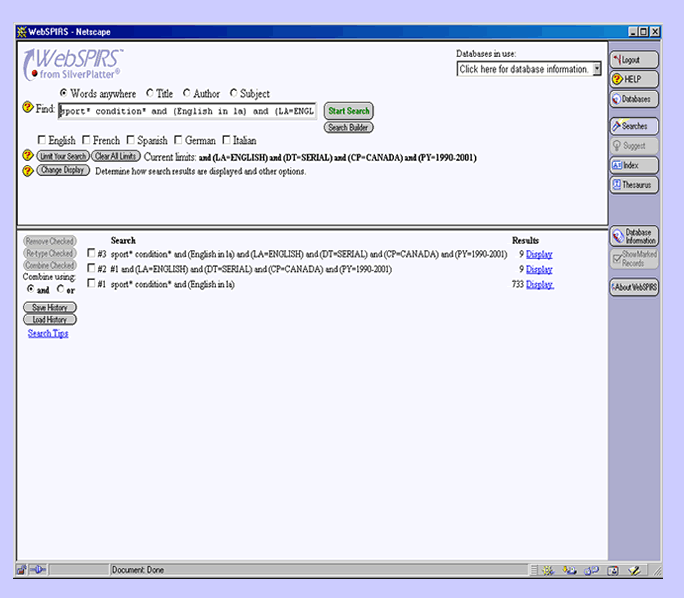This screenshot has height=598, width=684.
Task: Display the 9 results for search #2
Action: 539,270
